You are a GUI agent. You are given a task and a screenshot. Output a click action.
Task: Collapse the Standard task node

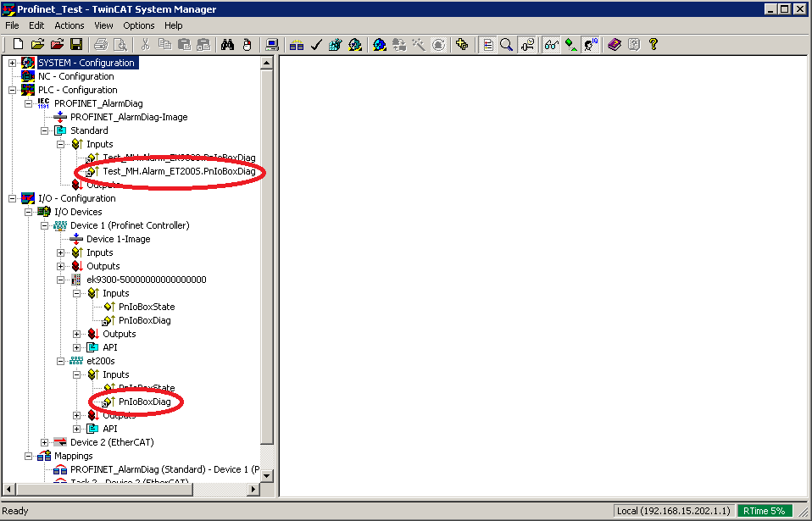point(45,130)
